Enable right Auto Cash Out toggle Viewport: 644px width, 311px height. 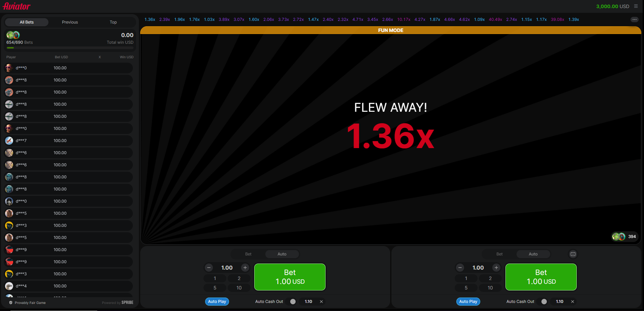point(544,302)
